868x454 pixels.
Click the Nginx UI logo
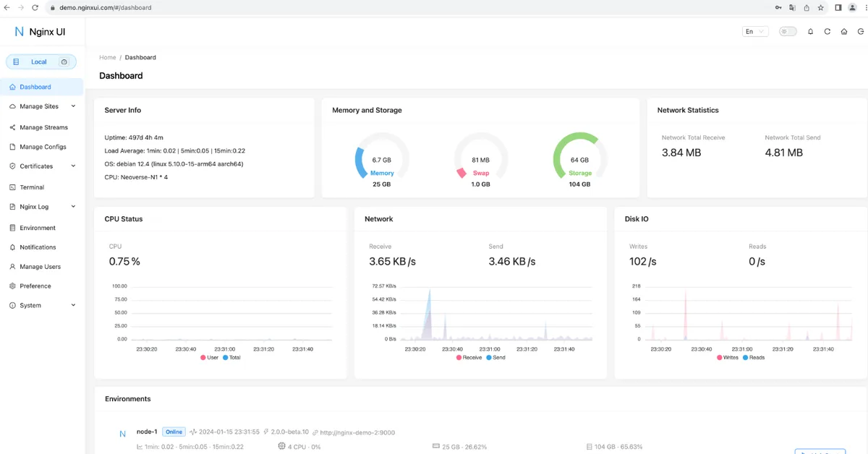pos(40,31)
